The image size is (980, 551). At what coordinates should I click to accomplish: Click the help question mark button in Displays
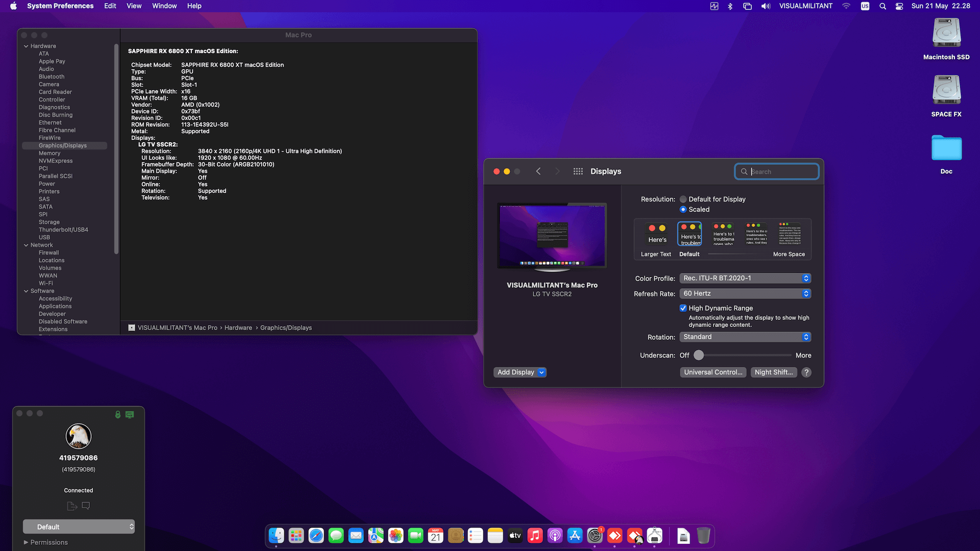point(806,372)
